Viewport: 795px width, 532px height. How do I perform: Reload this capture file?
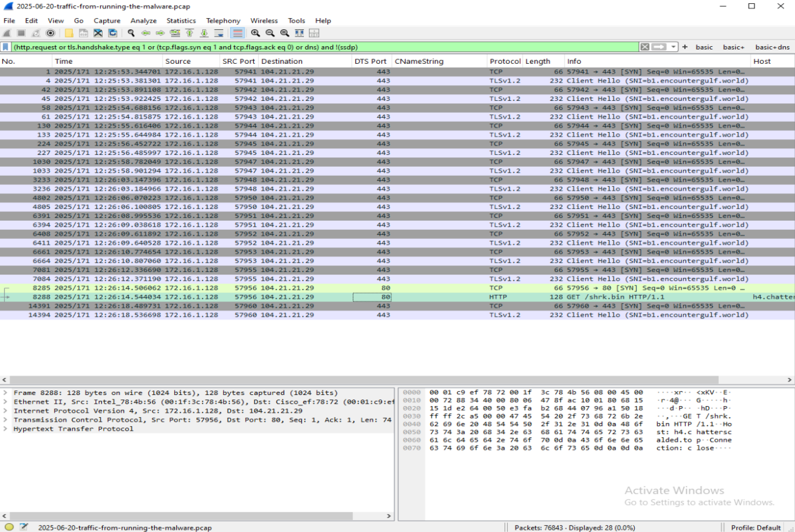(x=112, y=33)
